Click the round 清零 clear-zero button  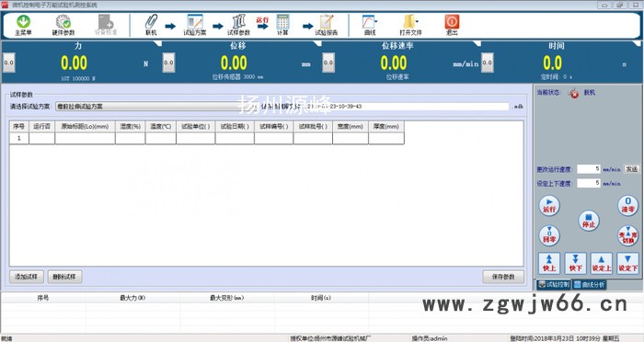[628, 206]
